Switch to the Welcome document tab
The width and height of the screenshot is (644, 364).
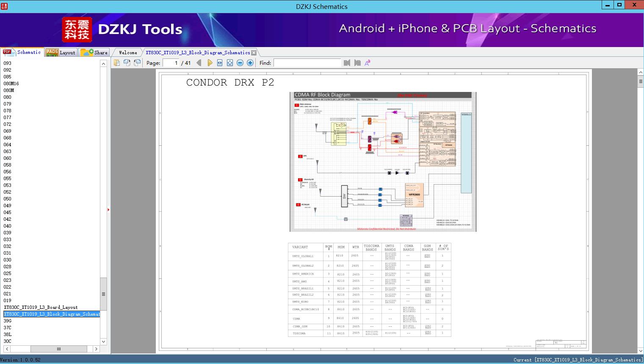click(128, 53)
